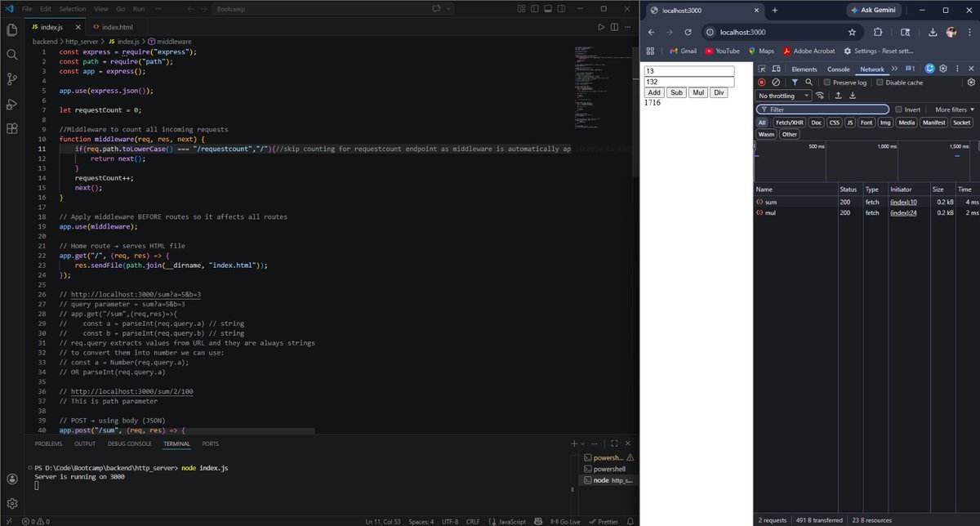Filter requests by Img type

click(885, 123)
